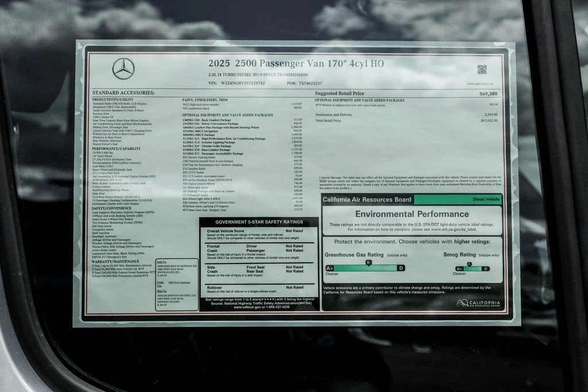Click 'W73 Rear Door Step - Bumper, Gray'

pos(204,210)
